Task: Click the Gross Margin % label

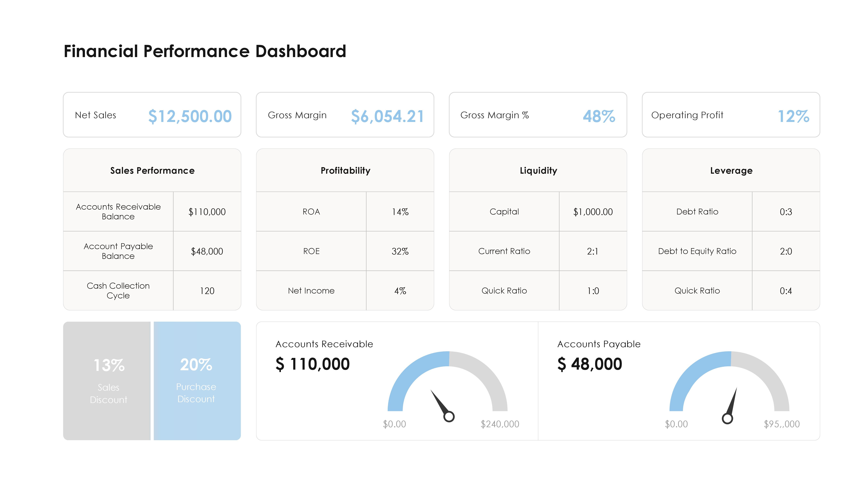Action: point(495,115)
